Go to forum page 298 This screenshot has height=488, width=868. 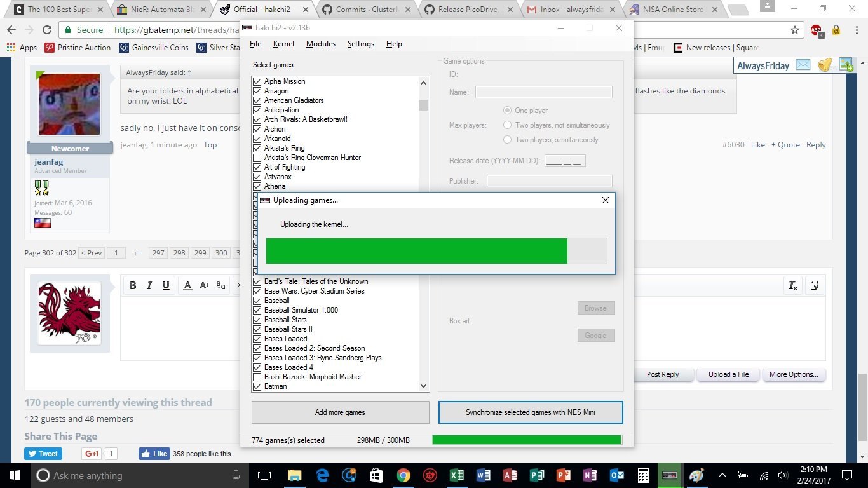point(179,253)
